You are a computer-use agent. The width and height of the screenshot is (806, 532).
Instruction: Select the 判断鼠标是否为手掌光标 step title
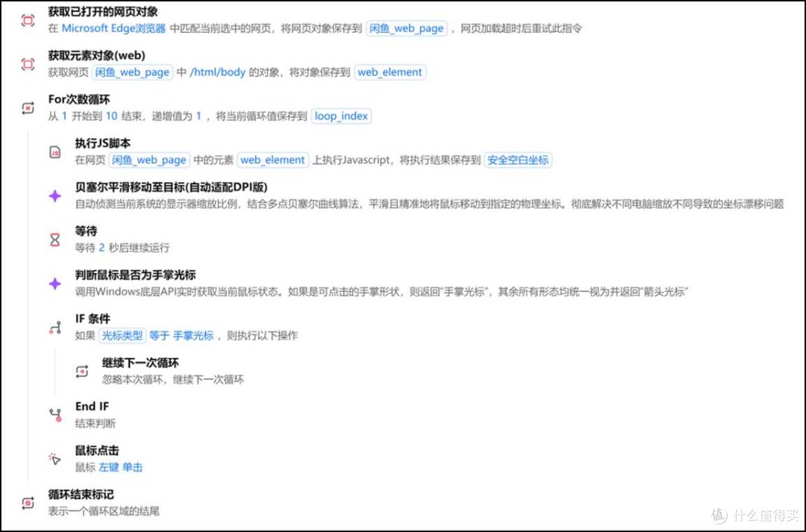pyautogui.click(x=135, y=275)
